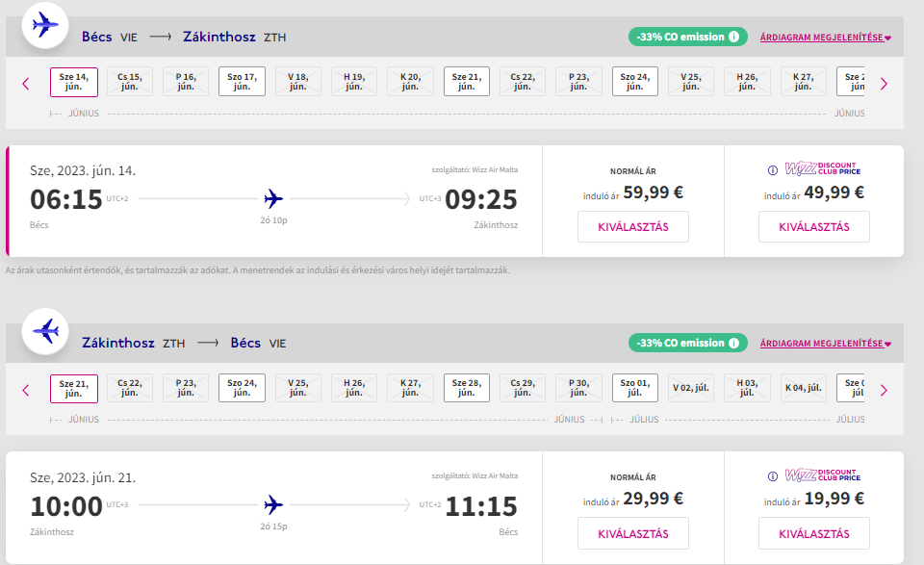The width and height of the screenshot is (924, 565).
Task: Select outbound date Sze 21, jún.
Action: point(467,81)
